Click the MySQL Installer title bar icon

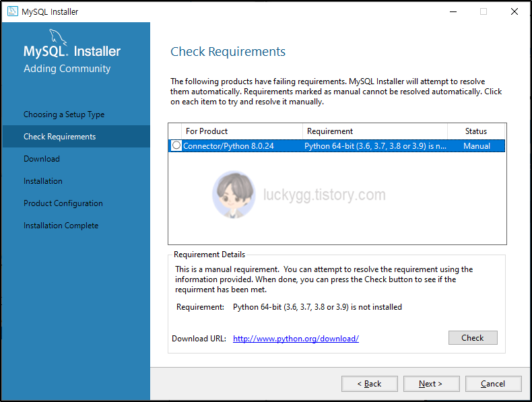tap(13, 11)
